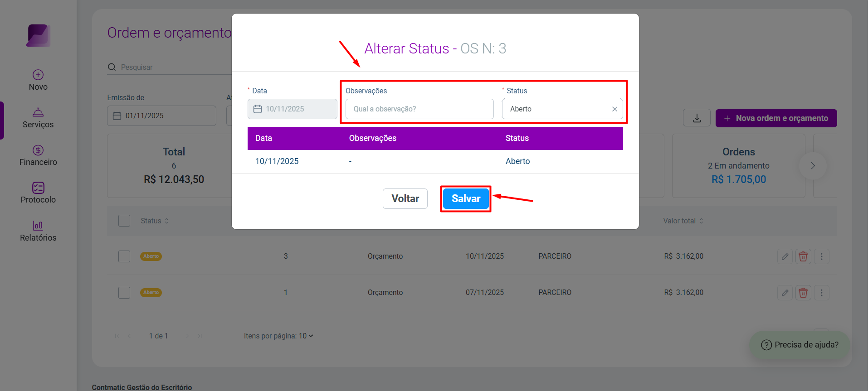The width and height of the screenshot is (868, 391).
Task: Click Emissão de date field 01/11/2025
Action: click(x=161, y=116)
